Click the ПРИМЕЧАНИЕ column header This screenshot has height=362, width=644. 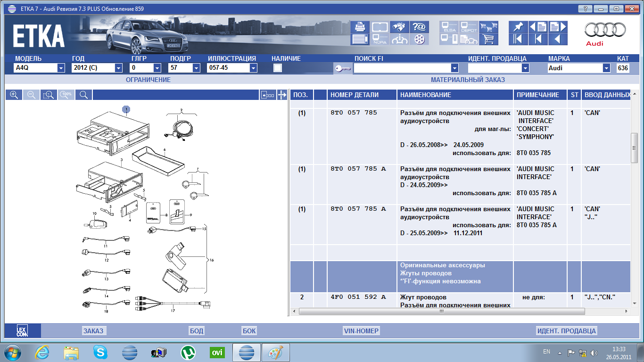tap(540, 95)
